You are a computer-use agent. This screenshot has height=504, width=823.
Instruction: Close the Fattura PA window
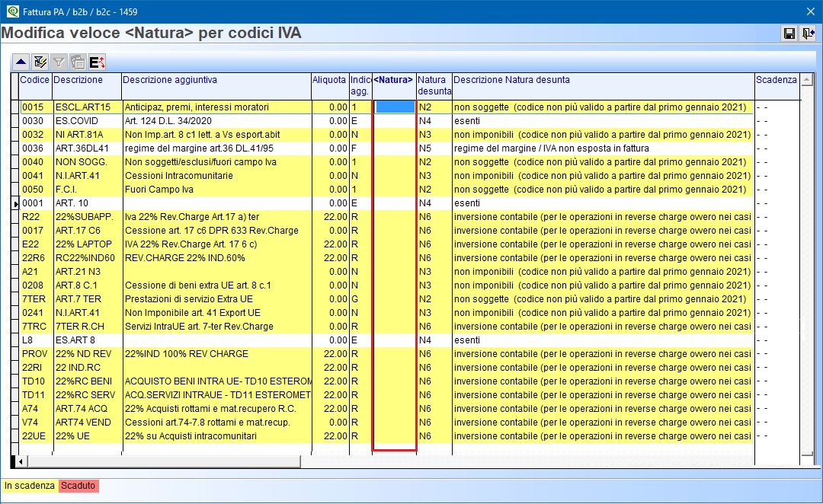pos(810,11)
